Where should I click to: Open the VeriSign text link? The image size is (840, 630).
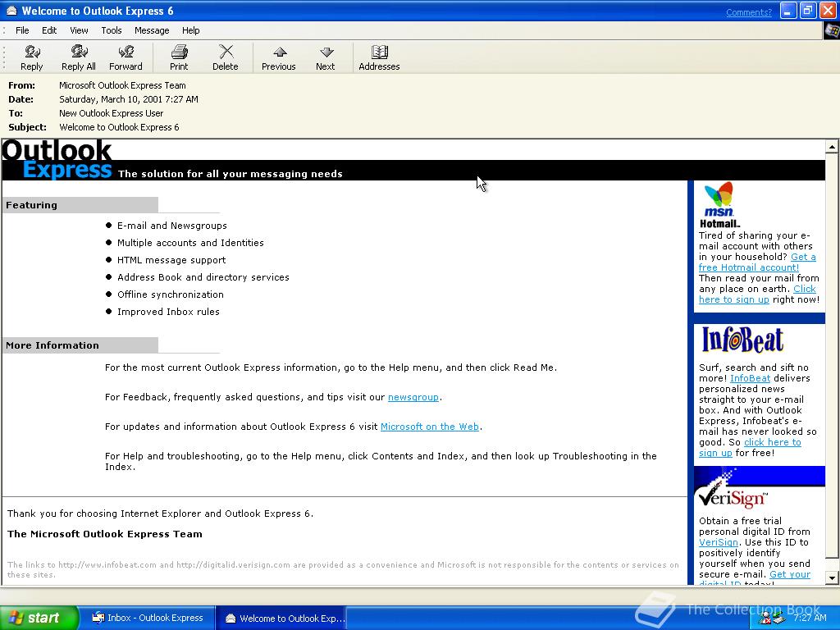pyautogui.click(x=719, y=542)
